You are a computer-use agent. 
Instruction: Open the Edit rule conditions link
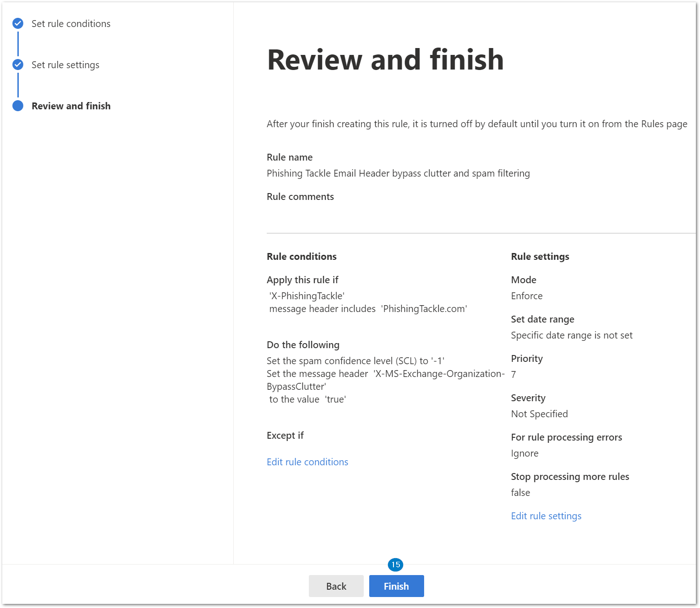(307, 462)
